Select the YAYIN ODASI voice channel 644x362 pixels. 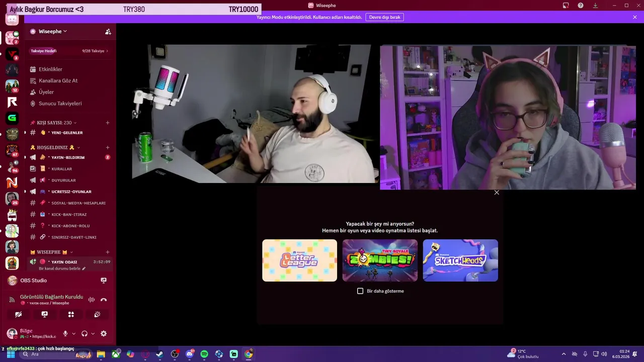point(70,262)
